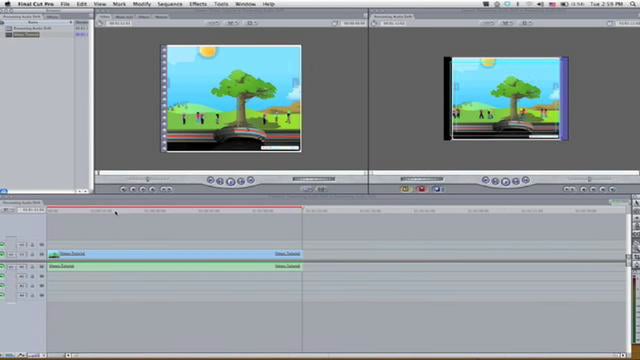Adjust the Viewer shuttle control slider
The width and height of the screenshot is (640, 360).
coord(148,179)
